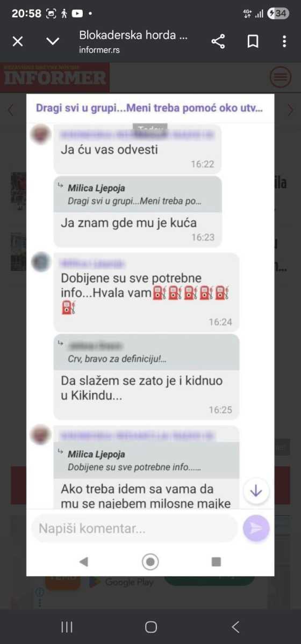Tap the share icon in the top bar

coord(218,41)
